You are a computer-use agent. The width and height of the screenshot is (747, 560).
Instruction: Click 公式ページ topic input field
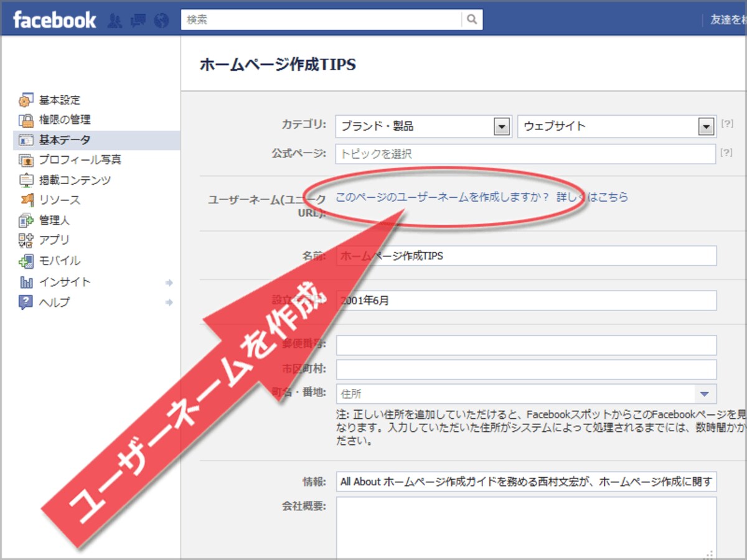[x=526, y=154]
